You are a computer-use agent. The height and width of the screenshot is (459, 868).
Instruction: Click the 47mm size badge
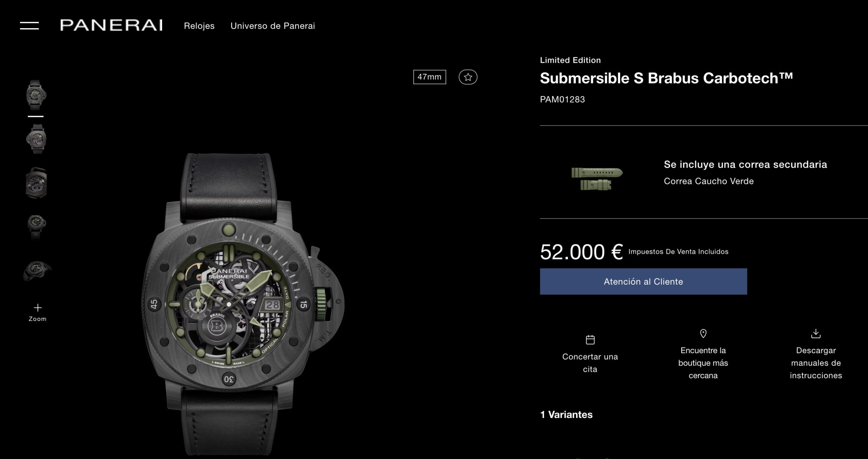(x=430, y=77)
